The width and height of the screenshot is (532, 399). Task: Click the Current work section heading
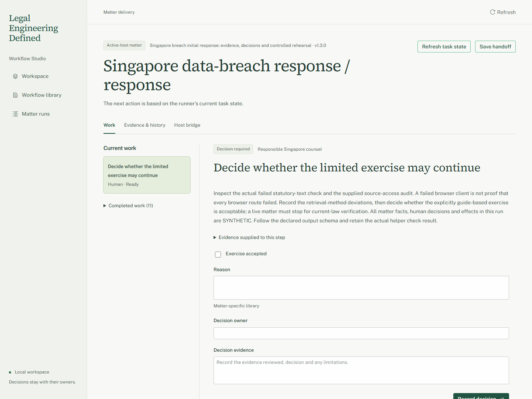[120, 148]
